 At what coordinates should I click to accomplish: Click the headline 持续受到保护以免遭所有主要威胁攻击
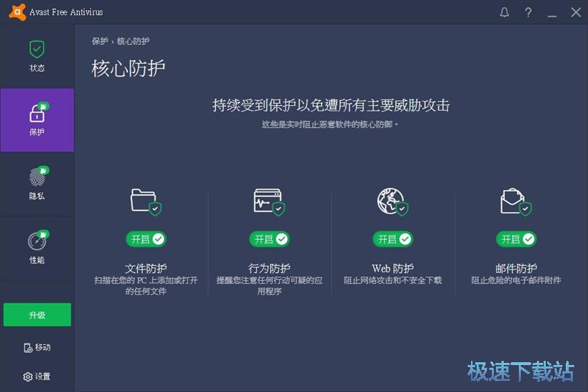[331, 105]
